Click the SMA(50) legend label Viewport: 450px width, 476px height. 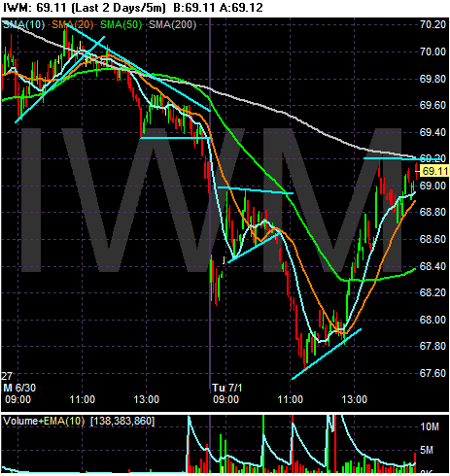[x=121, y=24]
